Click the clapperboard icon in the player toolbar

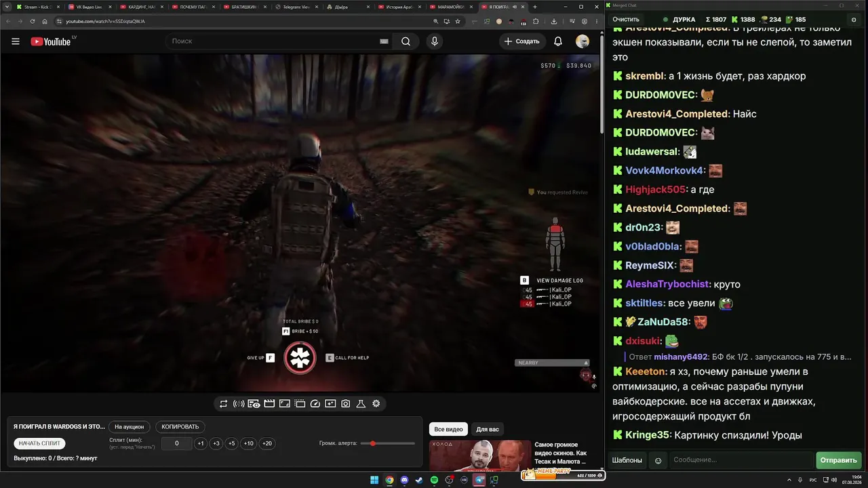pyautogui.click(x=269, y=404)
